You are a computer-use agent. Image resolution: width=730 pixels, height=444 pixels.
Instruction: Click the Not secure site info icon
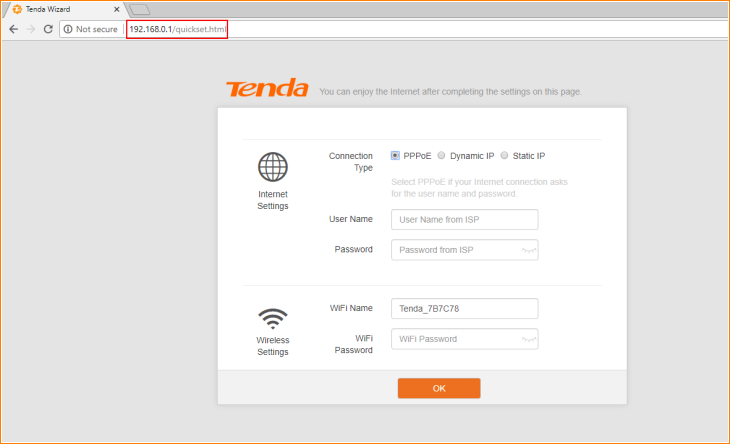click(67, 29)
